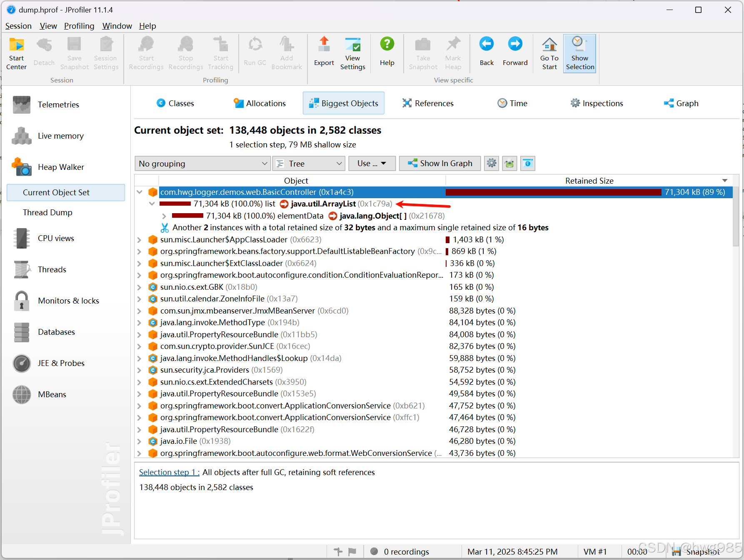Image resolution: width=744 pixels, height=560 pixels.
Task: Switch to the Classes view
Action: click(x=175, y=103)
